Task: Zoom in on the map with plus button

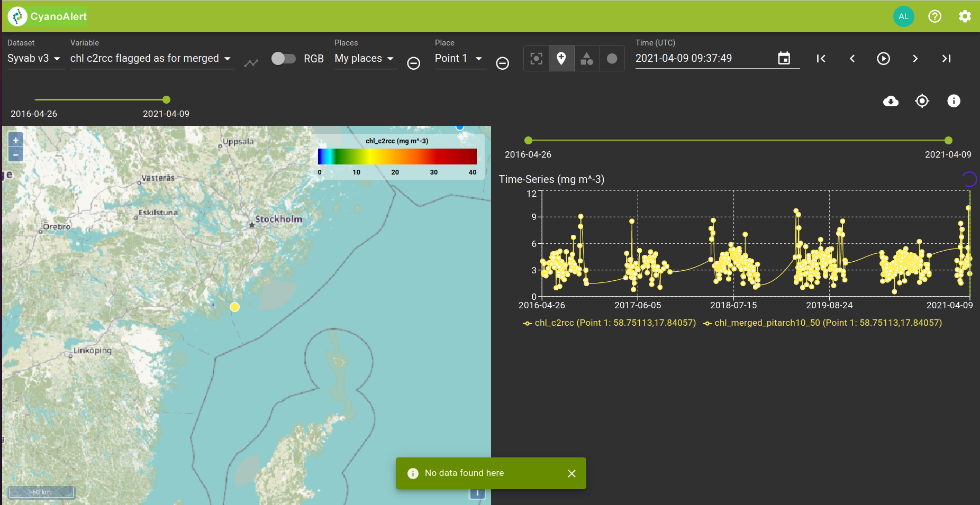Action: point(15,140)
